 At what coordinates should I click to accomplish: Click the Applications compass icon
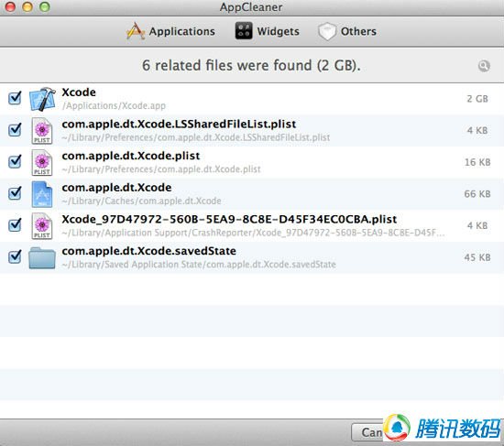tap(136, 31)
